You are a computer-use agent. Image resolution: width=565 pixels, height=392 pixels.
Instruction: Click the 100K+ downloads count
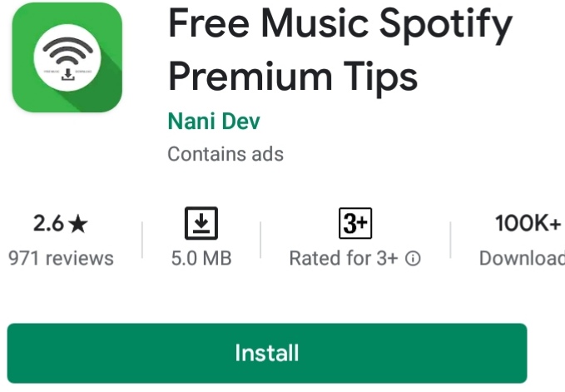(x=528, y=223)
